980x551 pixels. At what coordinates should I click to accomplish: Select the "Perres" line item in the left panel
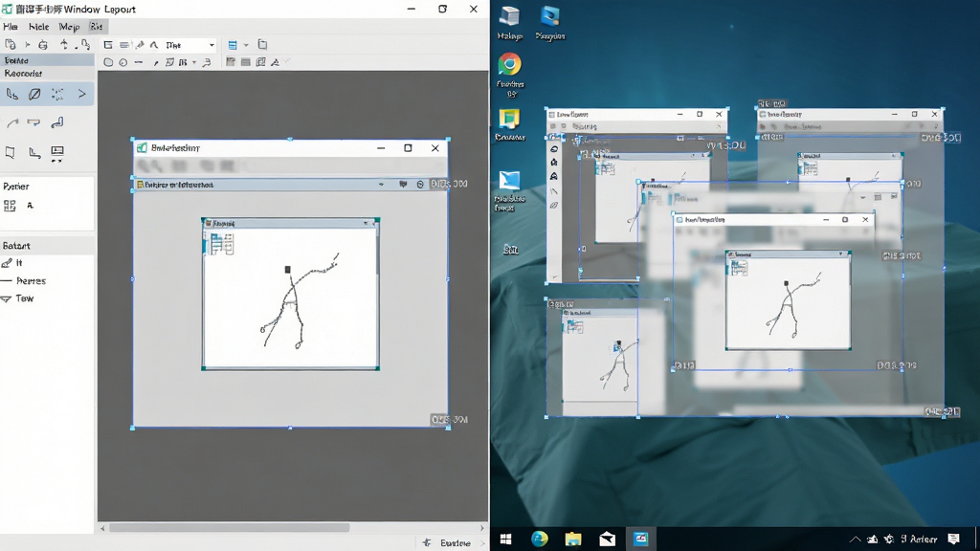[x=24, y=280]
